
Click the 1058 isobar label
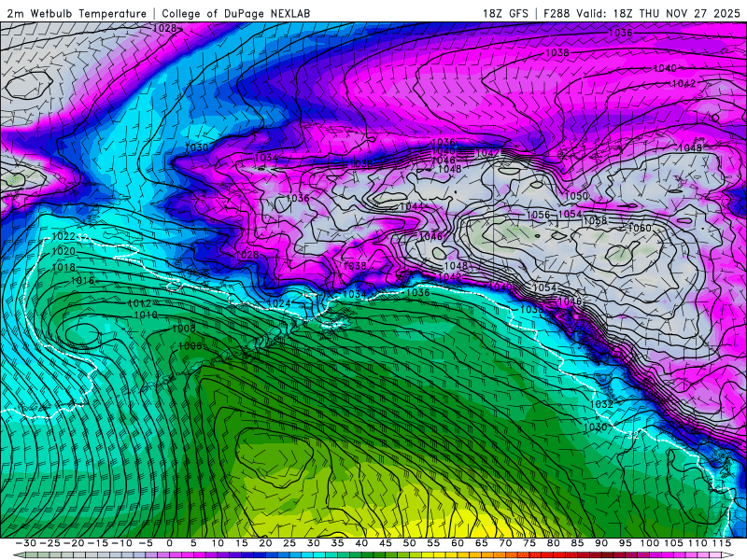click(x=595, y=220)
